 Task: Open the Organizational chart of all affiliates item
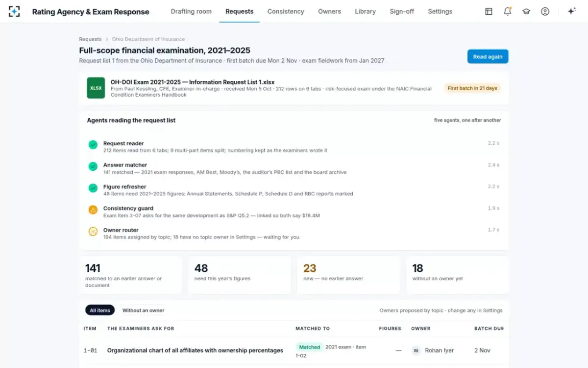(x=195, y=350)
